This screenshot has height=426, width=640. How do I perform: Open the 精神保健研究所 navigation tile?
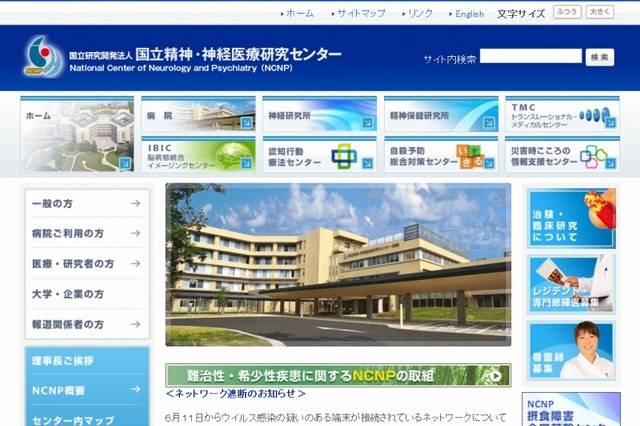(x=441, y=114)
